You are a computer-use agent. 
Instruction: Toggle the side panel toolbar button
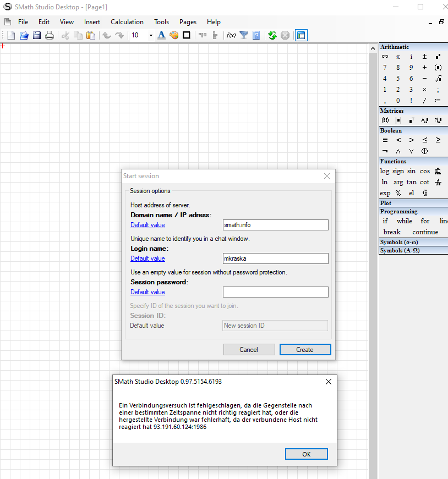pos(301,35)
